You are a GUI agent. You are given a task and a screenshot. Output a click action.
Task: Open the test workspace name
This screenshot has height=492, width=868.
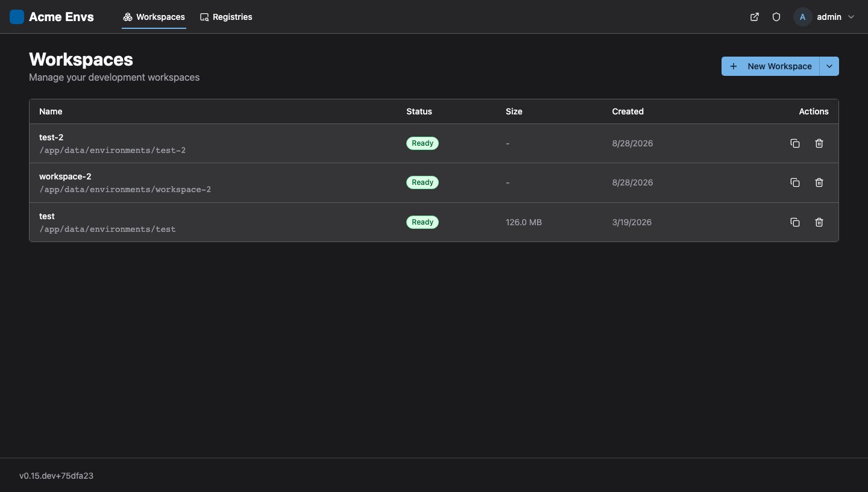[x=47, y=216]
